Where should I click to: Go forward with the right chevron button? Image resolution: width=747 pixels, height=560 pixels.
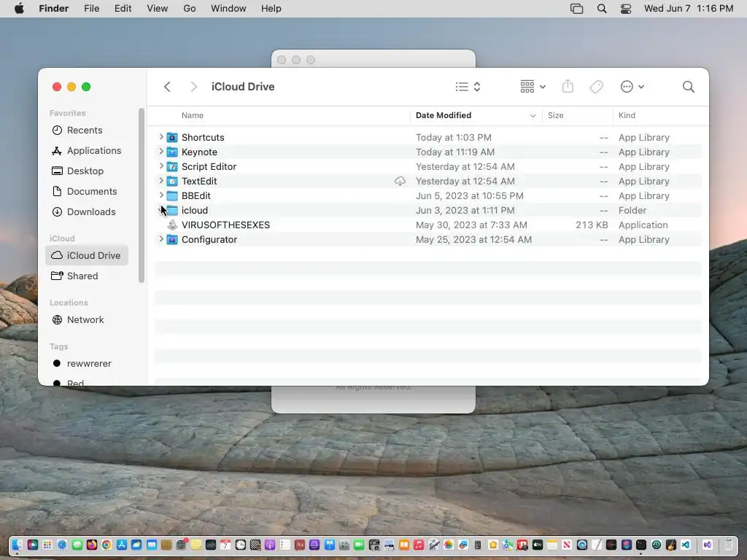click(x=193, y=87)
